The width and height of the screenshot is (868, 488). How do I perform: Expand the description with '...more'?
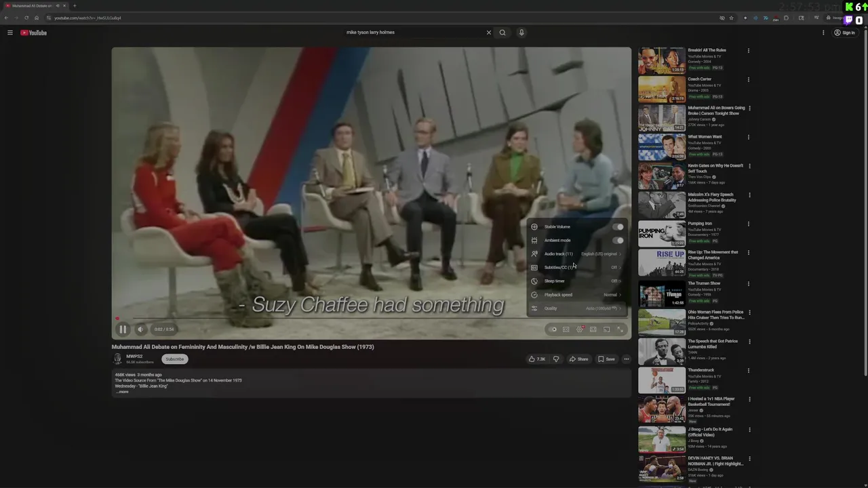(x=122, y=392)
